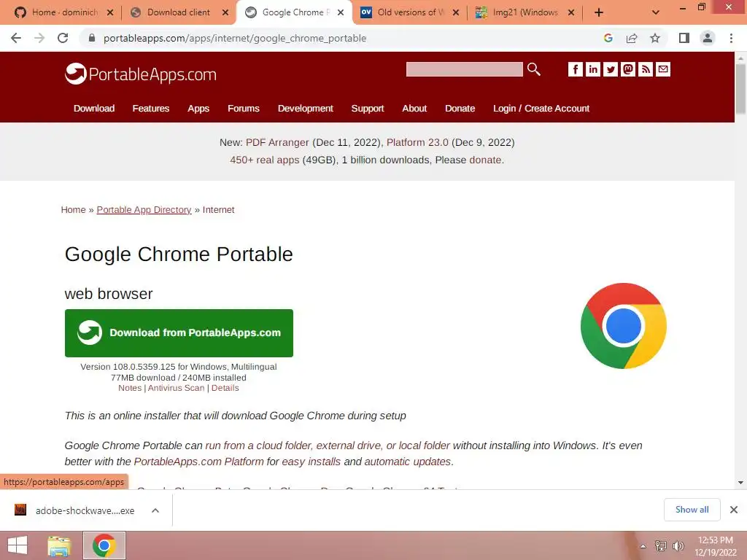Open the email newsletter icon
747x560 pixels.
[663, 69]
